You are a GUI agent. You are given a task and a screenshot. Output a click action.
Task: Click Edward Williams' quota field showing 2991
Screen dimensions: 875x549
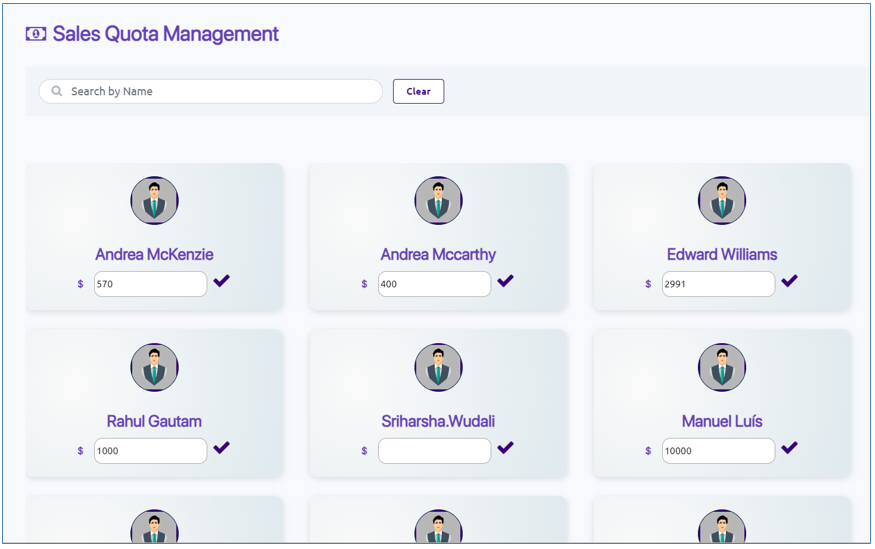(x=718, y=284)
